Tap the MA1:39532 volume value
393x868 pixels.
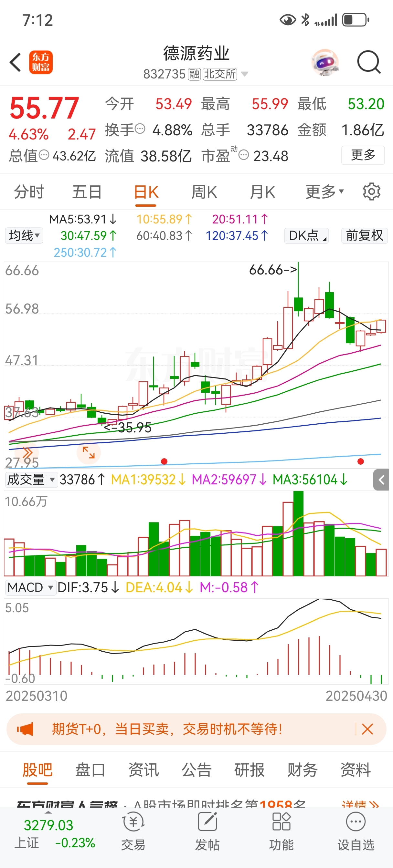pyautogui.click(x=148, y=480)
